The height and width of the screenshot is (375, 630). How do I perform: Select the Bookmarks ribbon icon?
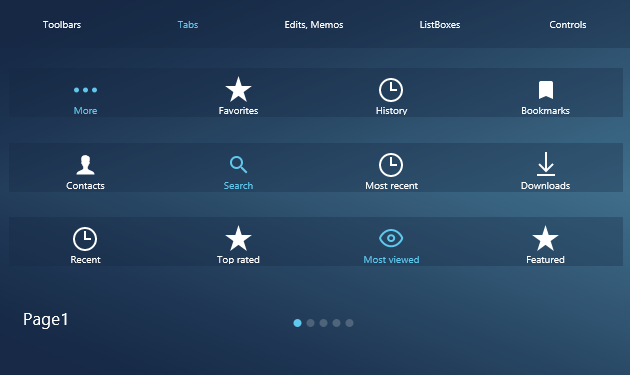[x=546, y=90]
